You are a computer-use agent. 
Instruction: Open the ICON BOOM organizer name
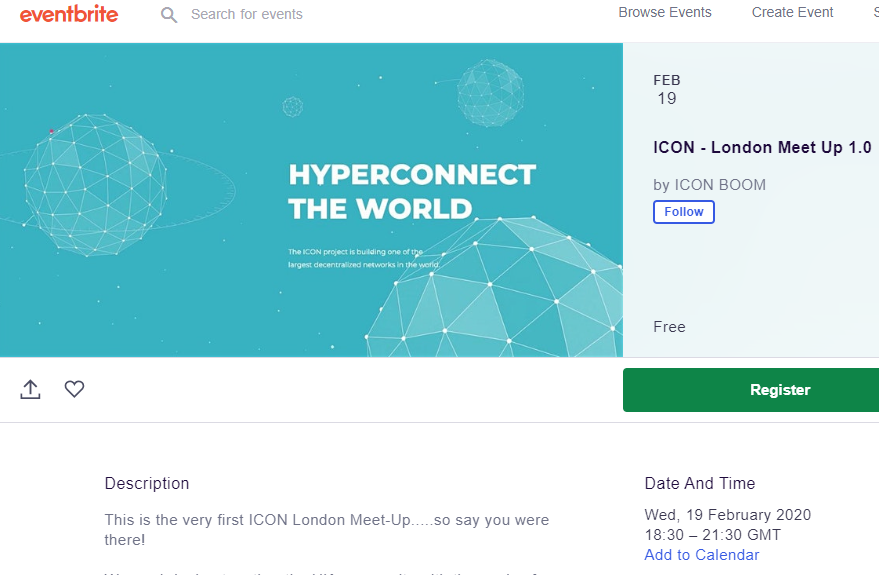point(720,185)
